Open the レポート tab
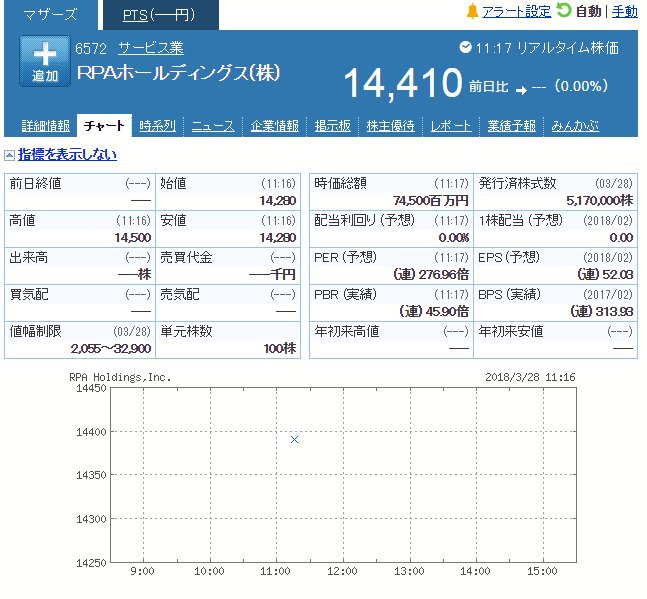 451,126
